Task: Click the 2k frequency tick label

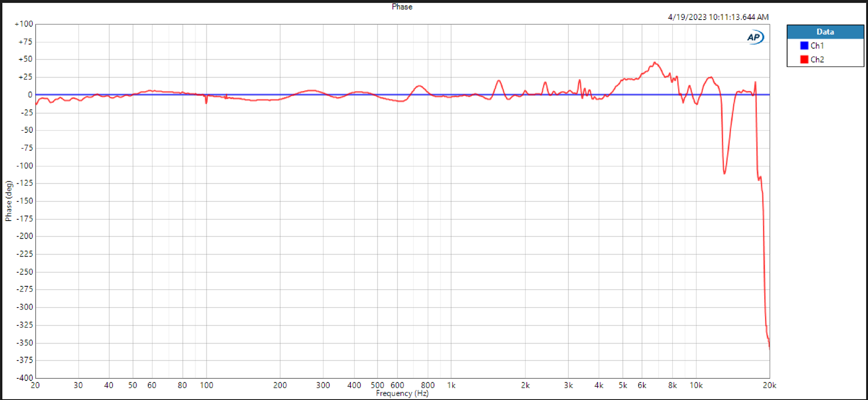Action: point(525,385)
